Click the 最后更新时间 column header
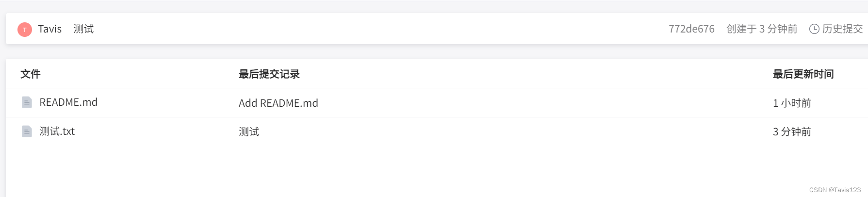This screenshot has width=868, height=197. pos(803,74)
